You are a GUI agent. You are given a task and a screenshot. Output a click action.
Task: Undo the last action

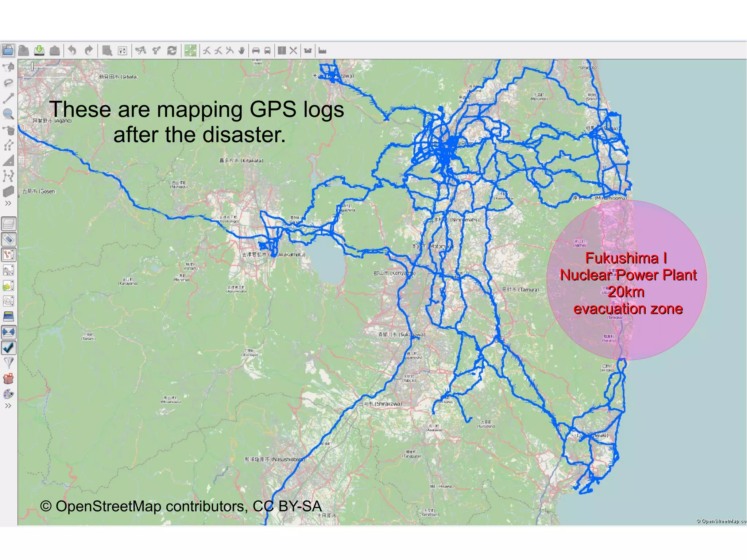[72, 50]
